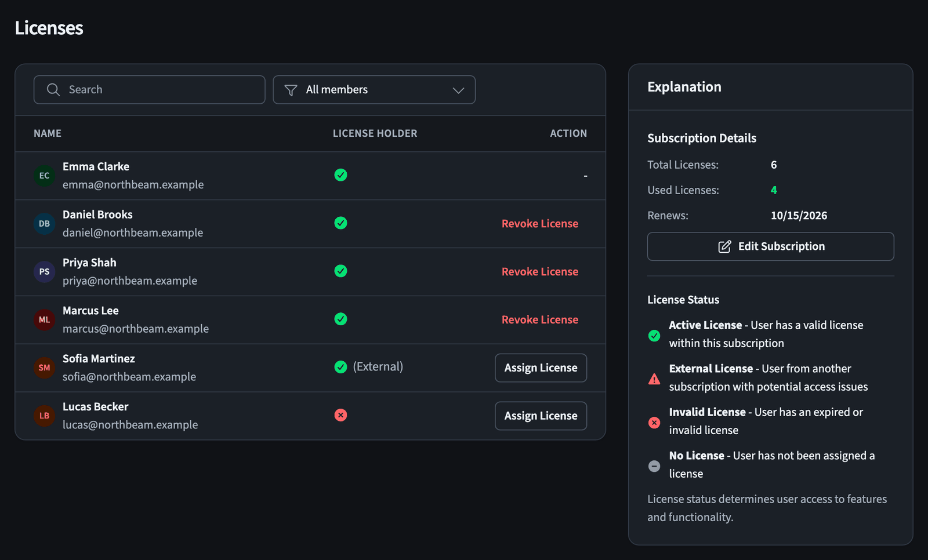The image size is (928, 560).
Task: Click the funnel filter icon
Action: [291, 90]
